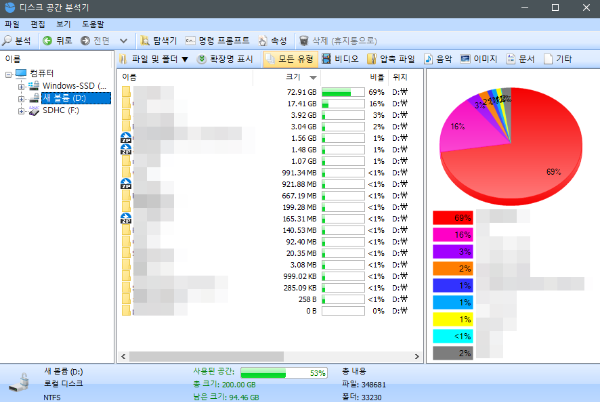
Task: Click the orange 2% legend swatch
Action: click(x=453, y=269)
